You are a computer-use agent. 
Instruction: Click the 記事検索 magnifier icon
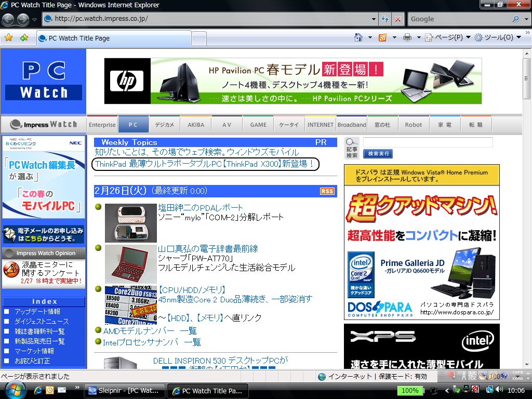tap(352, 142)
